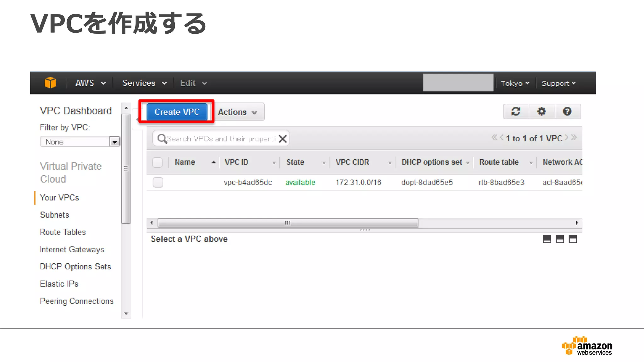Minimize details pane using first layout icon
This screenshot has height=362, width=644.
tap(547, 239)
